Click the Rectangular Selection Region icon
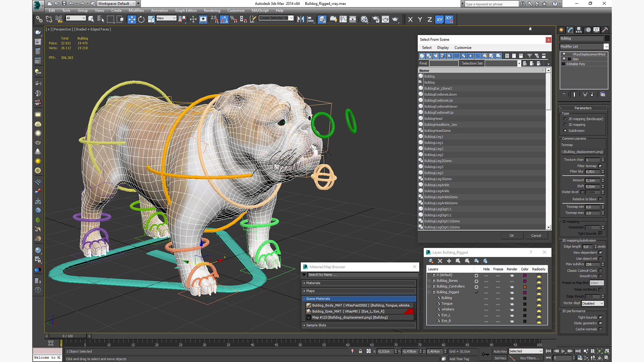 pyautogui.click(x=110, y=19)
